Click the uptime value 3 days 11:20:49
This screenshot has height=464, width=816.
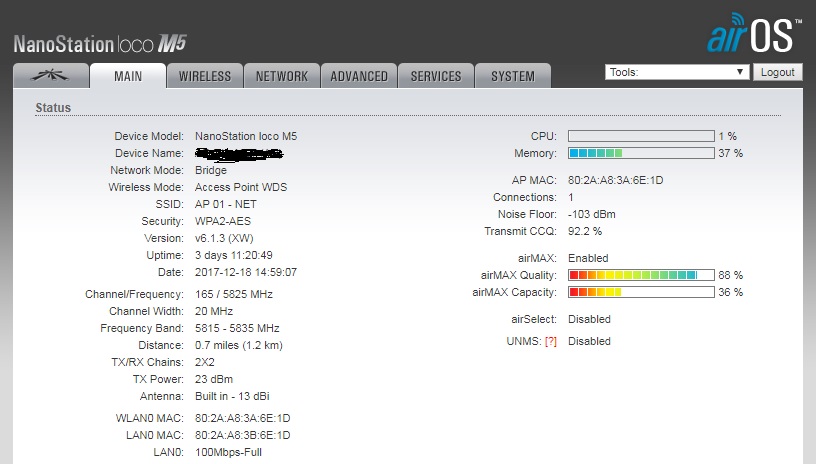[234, 255]
